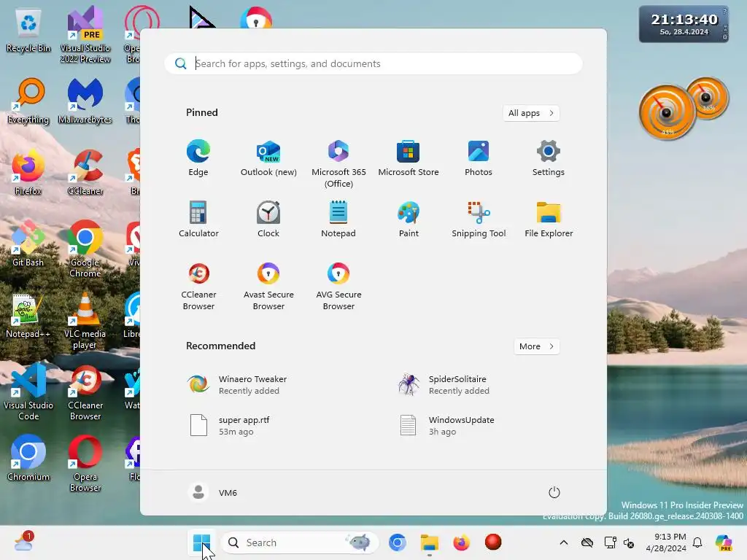Launch AVG Secure Browser
This screenshot has width=747, height=560.
point(338,286)
